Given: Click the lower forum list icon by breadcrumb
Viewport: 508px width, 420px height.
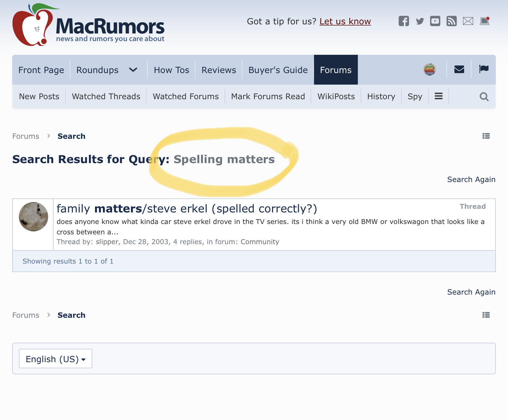Looking at the screenshot, I should pyautogui.click(x=486, y=315).
